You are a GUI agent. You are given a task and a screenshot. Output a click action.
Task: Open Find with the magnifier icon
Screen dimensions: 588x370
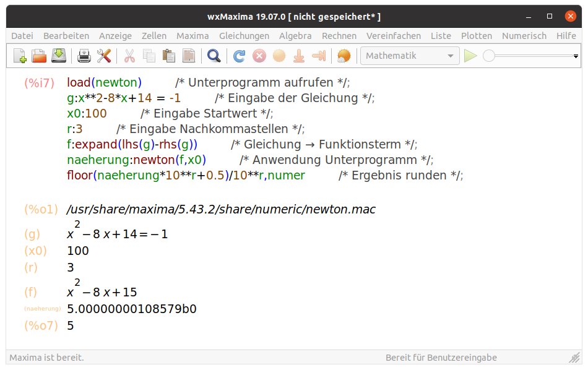tap(214, 56)
